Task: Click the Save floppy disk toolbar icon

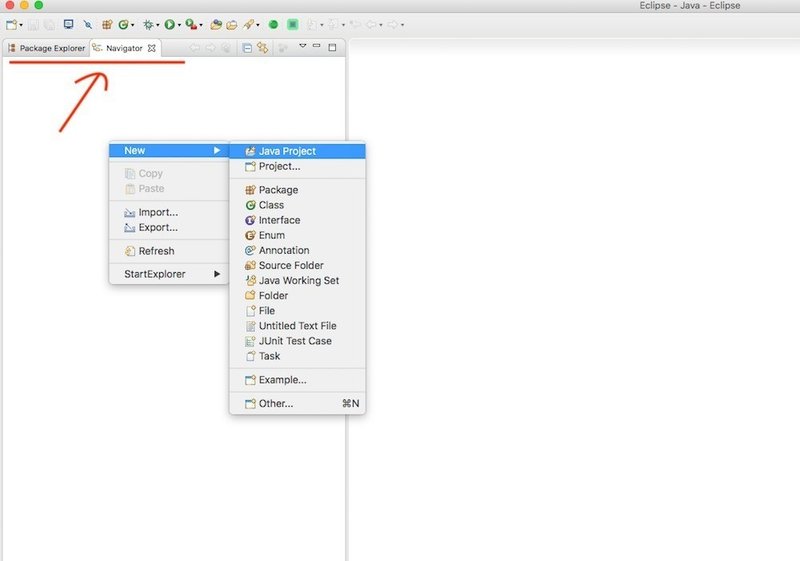Action: click(x=33, y=24)
